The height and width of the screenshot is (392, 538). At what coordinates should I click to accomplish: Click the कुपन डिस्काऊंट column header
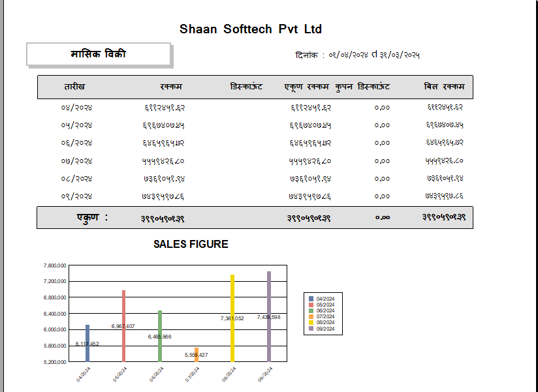click(x=362, y=87)
